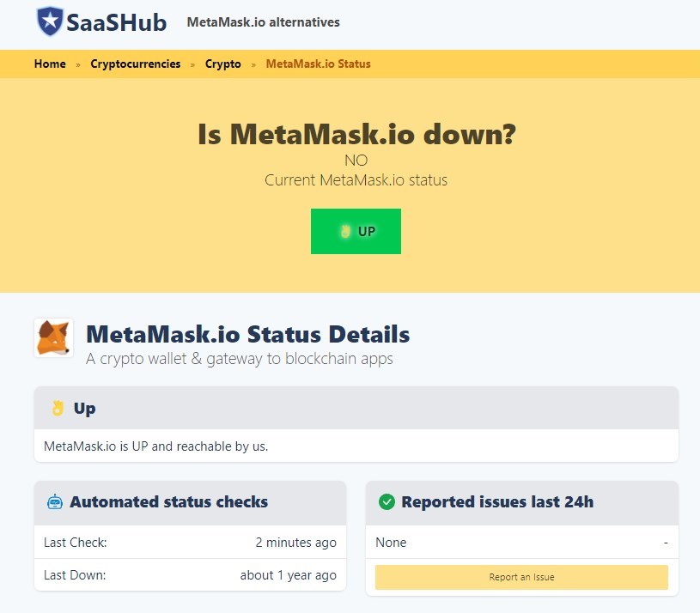Screen dimensions: 700x613
Task: Click the green UP status button
Action: tap(356, 231)
